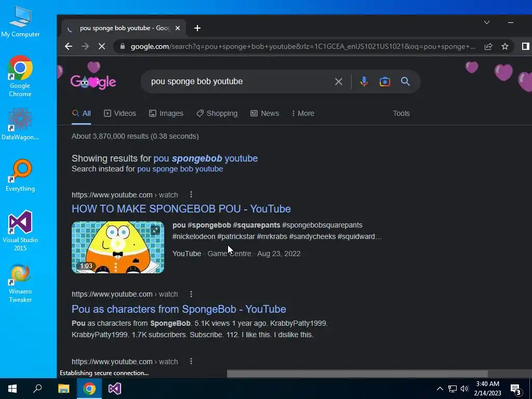Open Visual Studio 2015 desktop shortcut
Image resolution: width=532 pixels, height=399 pixels.
(20, 231)
